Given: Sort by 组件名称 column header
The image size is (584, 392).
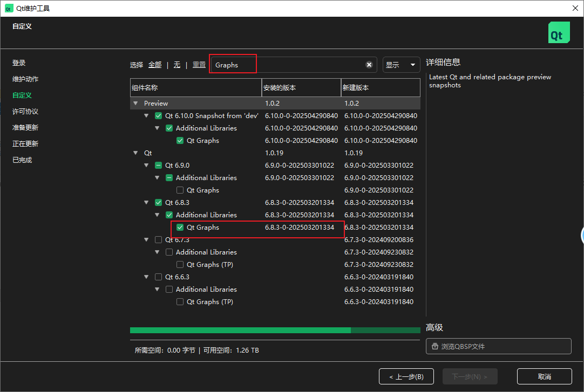Looking at the screenshot, I should tap(195, 87).
